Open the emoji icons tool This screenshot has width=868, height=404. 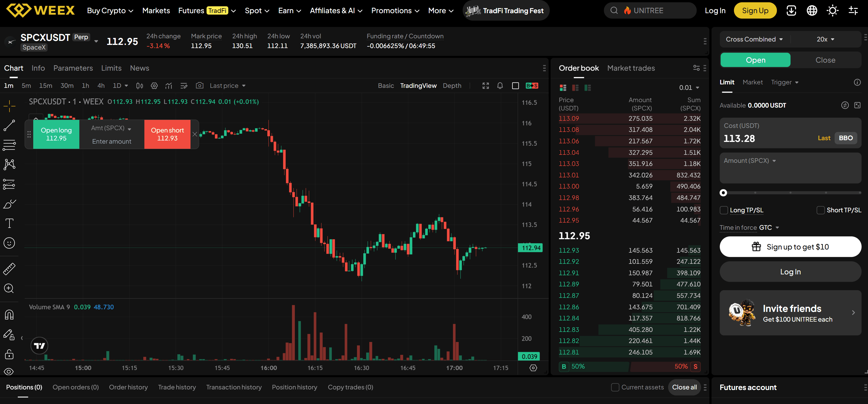pyautogui.click(x=9, y=243)
